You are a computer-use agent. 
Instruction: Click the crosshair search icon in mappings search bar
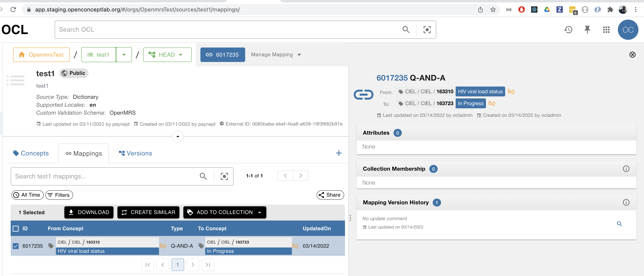224,176
